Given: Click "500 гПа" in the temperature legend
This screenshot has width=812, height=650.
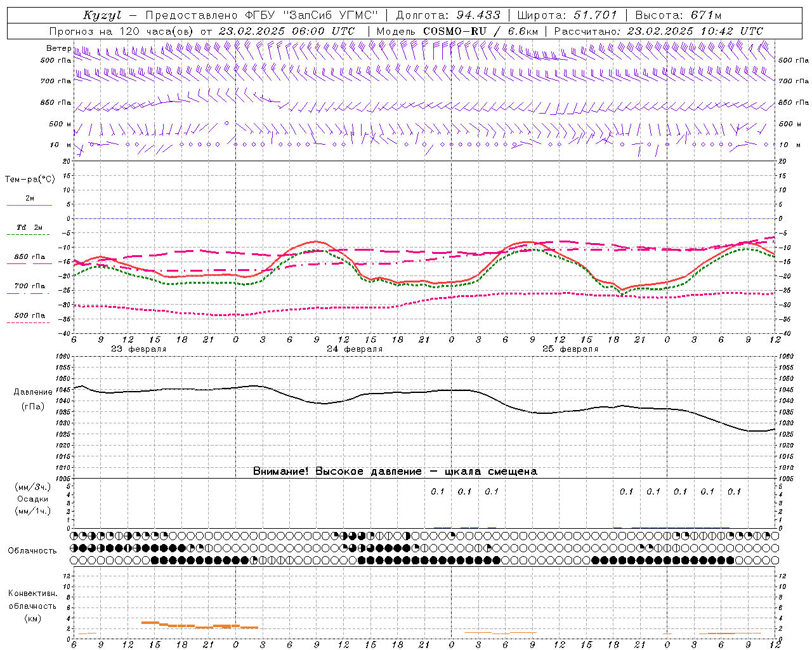Looking at the screenshot, I should pos(30,315).
